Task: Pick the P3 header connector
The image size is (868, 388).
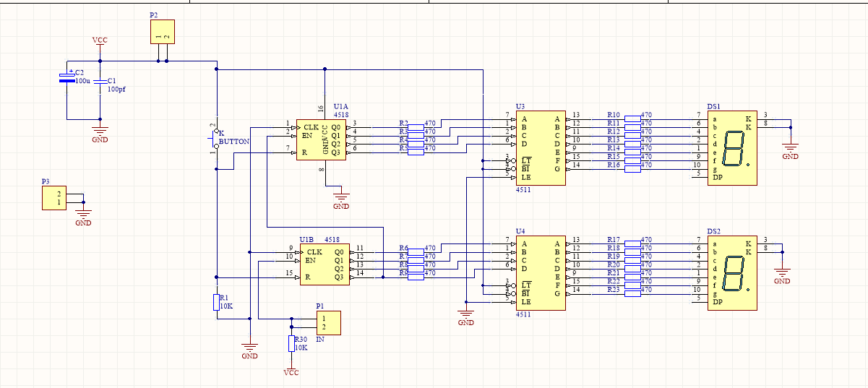Action: click(x=54, y=198)
